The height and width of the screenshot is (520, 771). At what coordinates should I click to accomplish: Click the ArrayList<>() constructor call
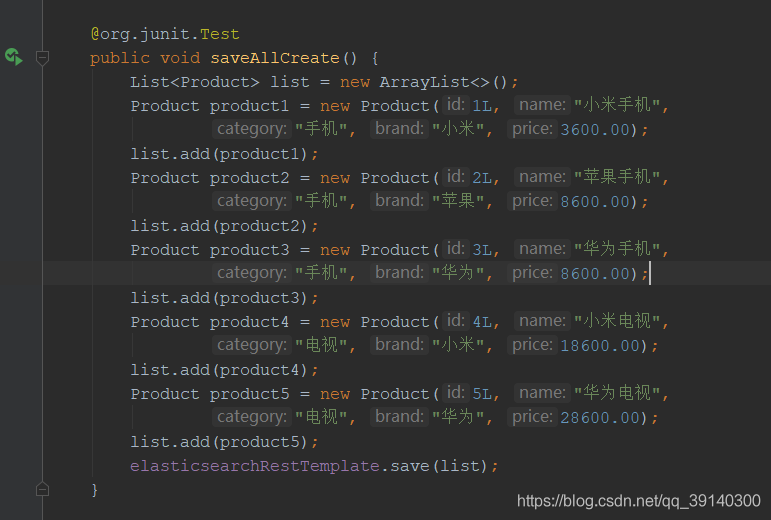[443, 82]
